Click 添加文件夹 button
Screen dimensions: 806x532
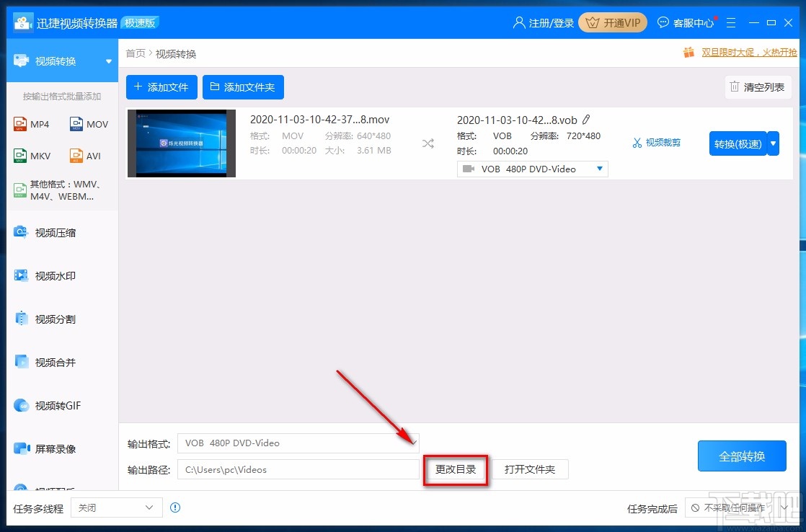243,87
